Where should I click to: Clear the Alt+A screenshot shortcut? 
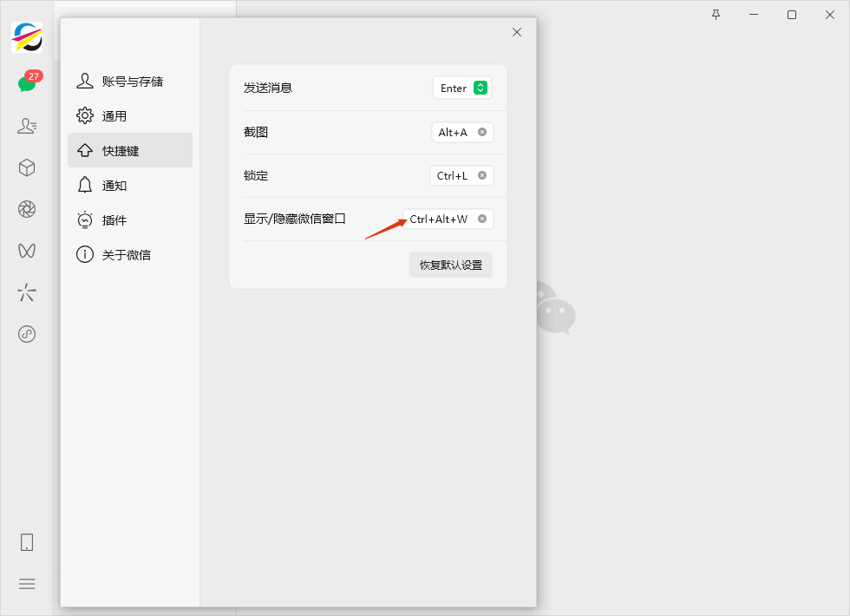point(482,132)
